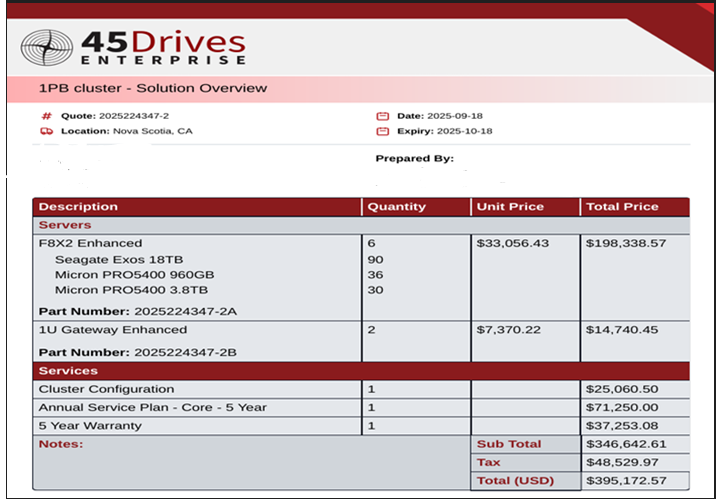Click the 'Prepared By:' label

coord(415,158)
